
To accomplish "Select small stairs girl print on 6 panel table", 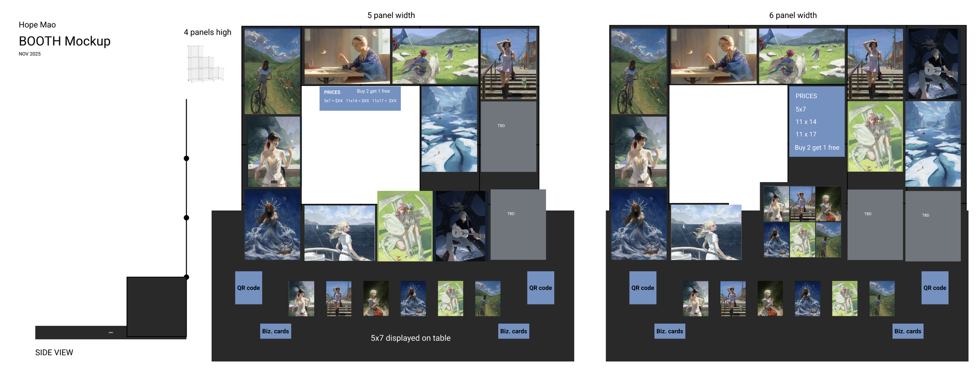I will click(x=733, y=298).
